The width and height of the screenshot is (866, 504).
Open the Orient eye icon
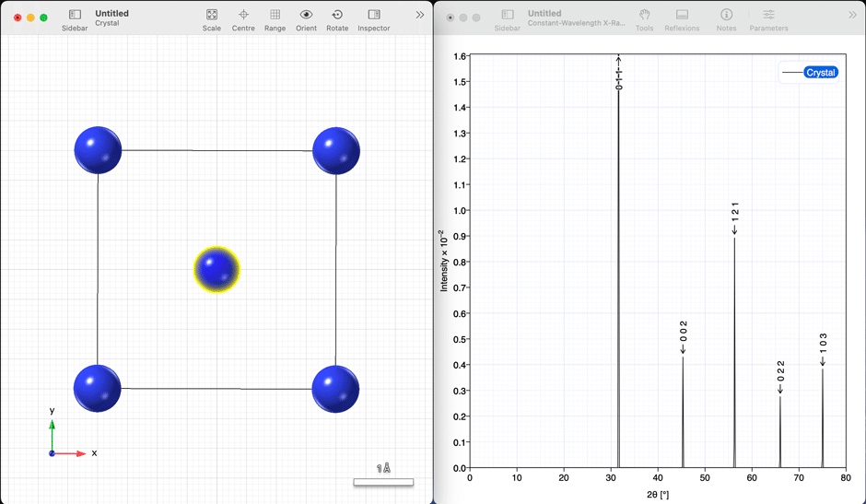pos(306,16)
